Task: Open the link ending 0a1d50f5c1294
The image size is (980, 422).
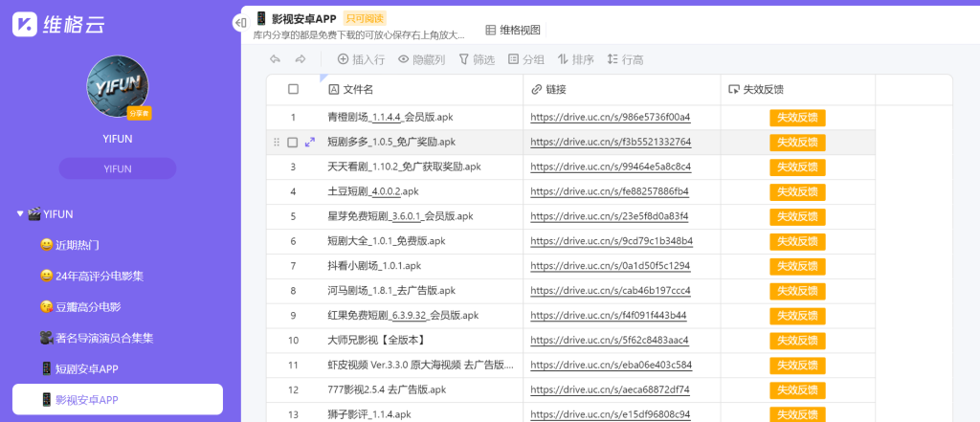Action: (x=610, y=266)
